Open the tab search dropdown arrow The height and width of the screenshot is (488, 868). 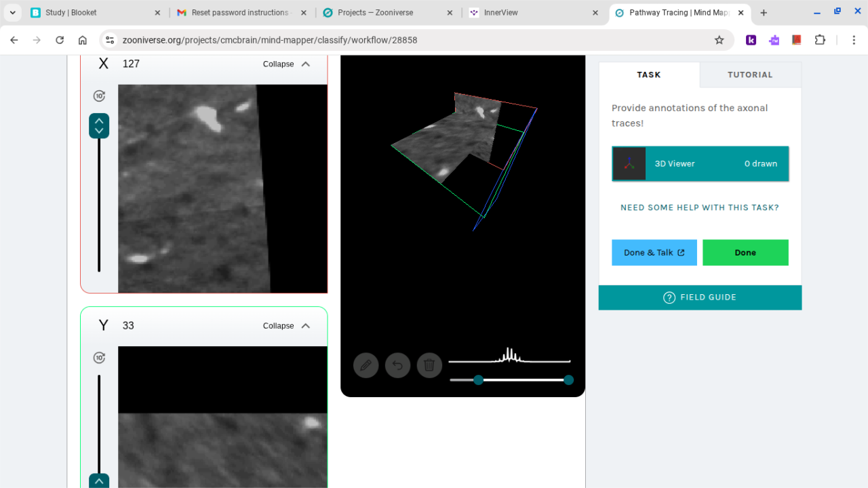pos(13,13)
